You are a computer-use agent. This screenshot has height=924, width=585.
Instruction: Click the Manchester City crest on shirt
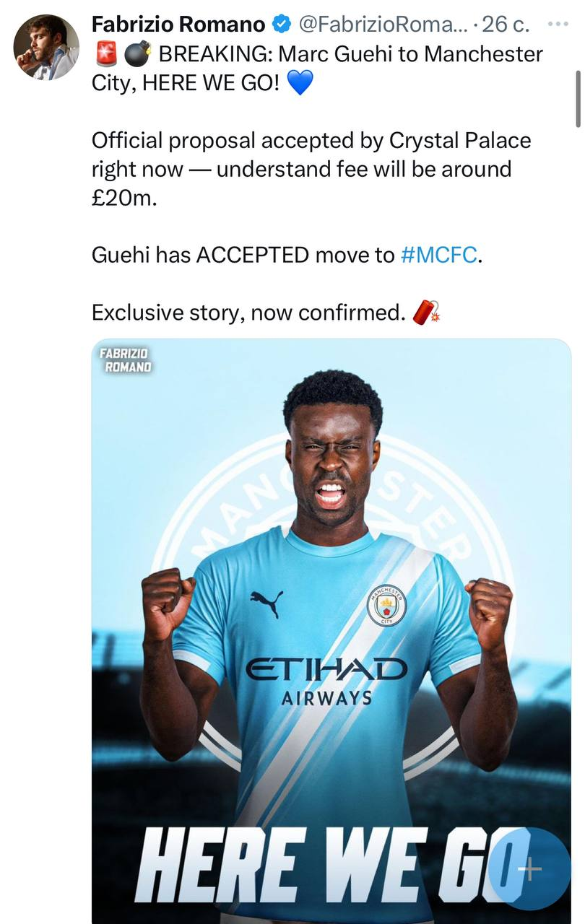point(386,605)
